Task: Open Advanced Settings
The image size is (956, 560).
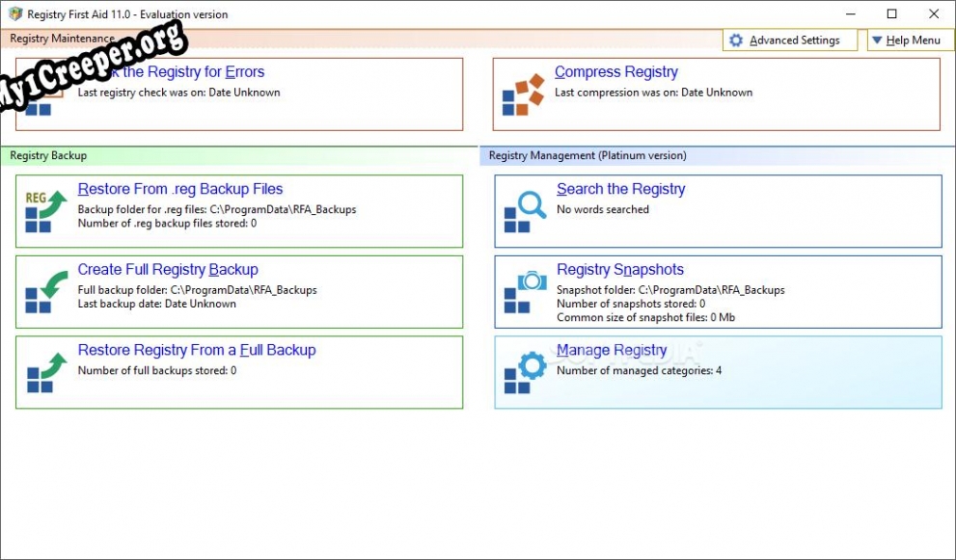Action: click(794, 40)
